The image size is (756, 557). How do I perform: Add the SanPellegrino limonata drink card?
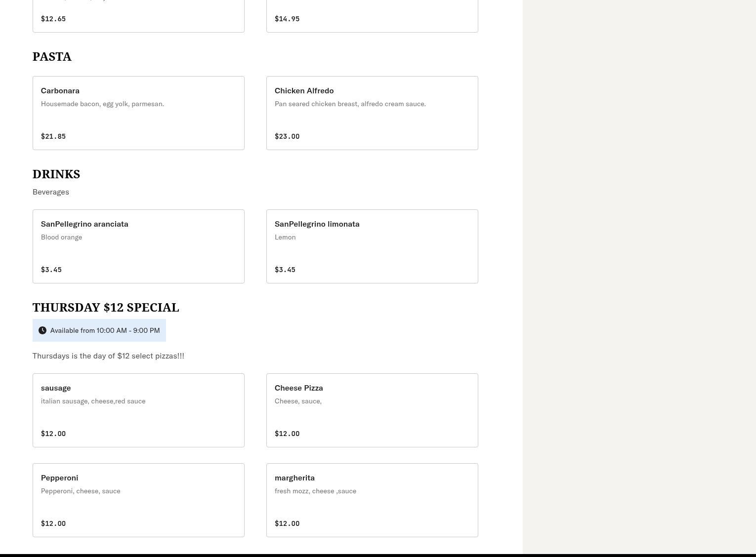coord(372,246)
